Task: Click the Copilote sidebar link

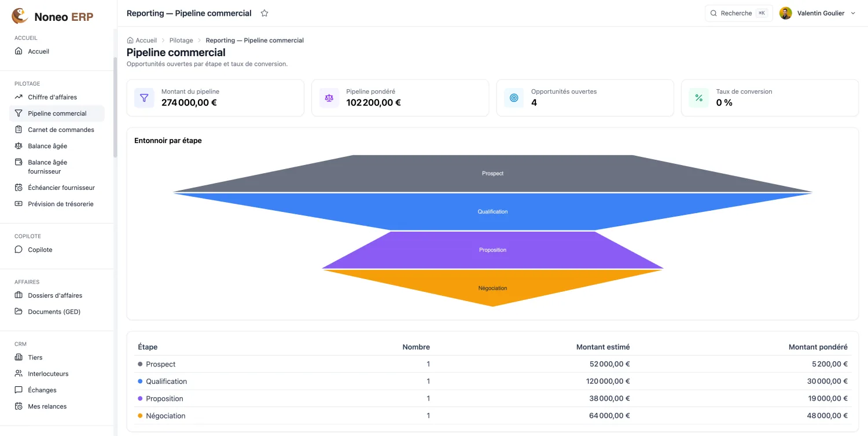Action: point(57,250)
